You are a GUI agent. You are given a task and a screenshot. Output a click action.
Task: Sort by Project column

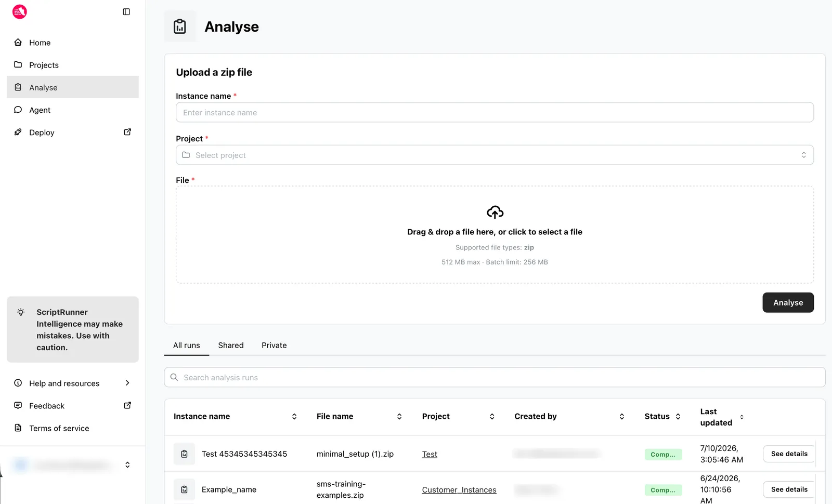tap(492, 416)
